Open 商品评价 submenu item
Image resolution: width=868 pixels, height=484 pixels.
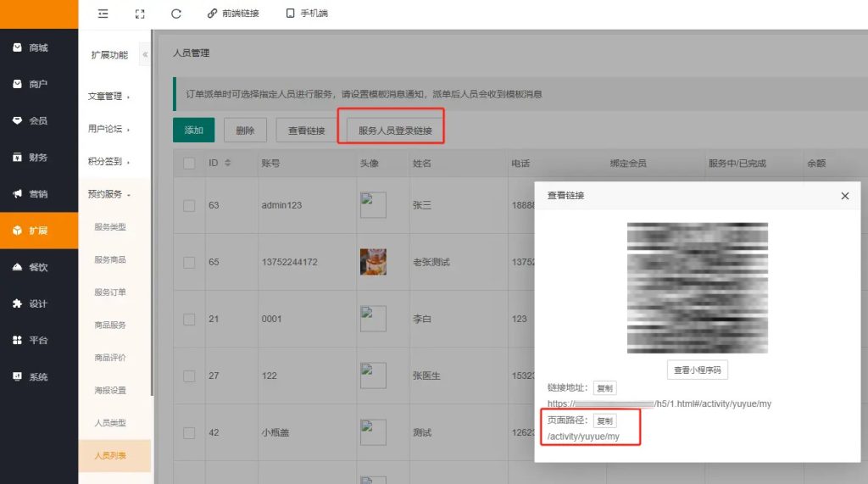pyautogui.click(x=110, y=358)
